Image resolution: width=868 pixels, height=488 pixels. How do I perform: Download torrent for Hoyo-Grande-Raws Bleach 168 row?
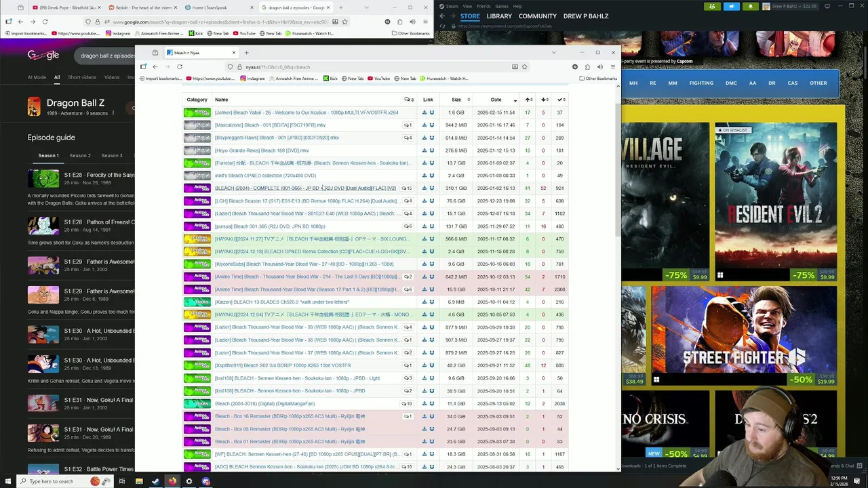(425, 150)
